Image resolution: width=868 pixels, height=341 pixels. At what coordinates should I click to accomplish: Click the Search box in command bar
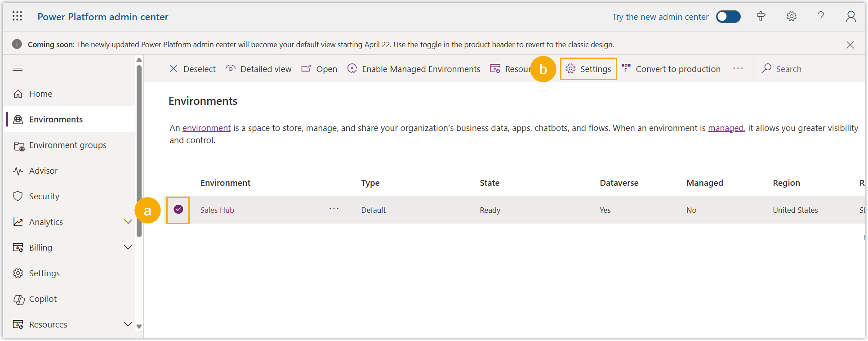[x=788, y=69]
